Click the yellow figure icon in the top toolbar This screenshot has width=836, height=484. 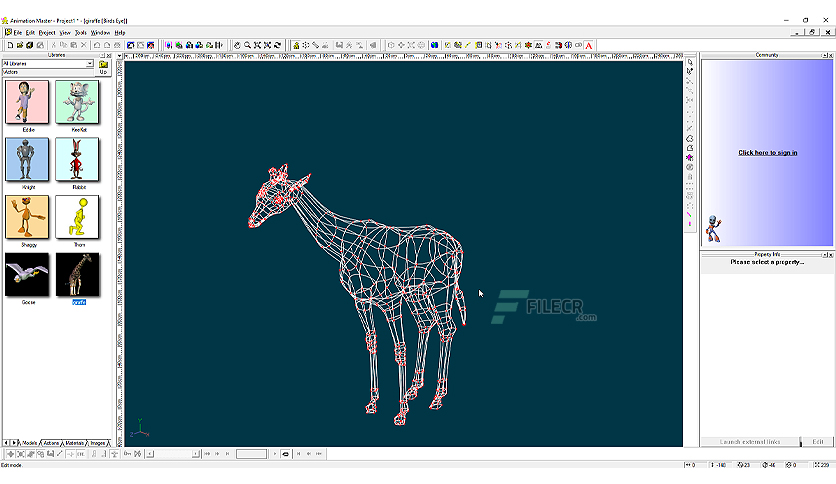point(296,45)
